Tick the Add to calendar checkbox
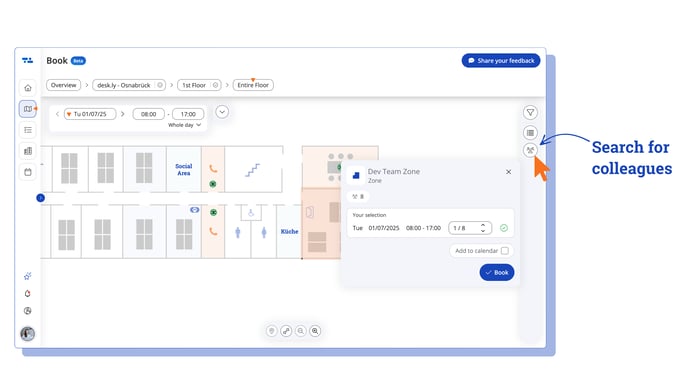 point(505,251)
